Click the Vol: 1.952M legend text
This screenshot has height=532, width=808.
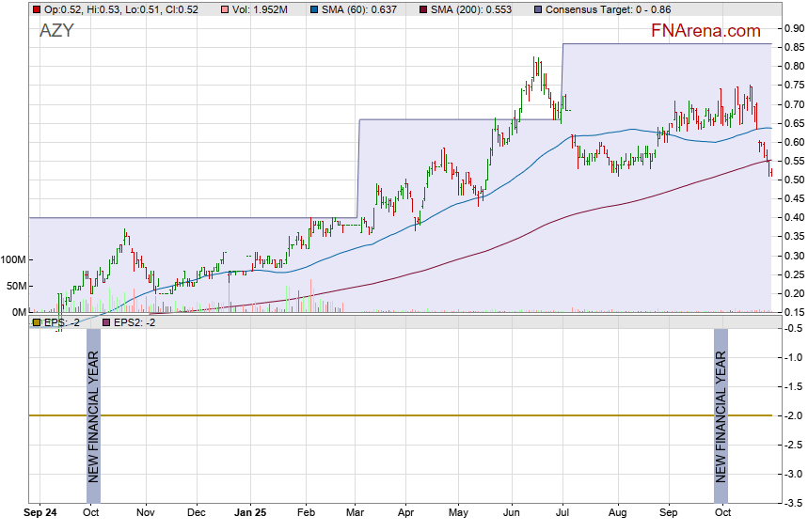261,9
